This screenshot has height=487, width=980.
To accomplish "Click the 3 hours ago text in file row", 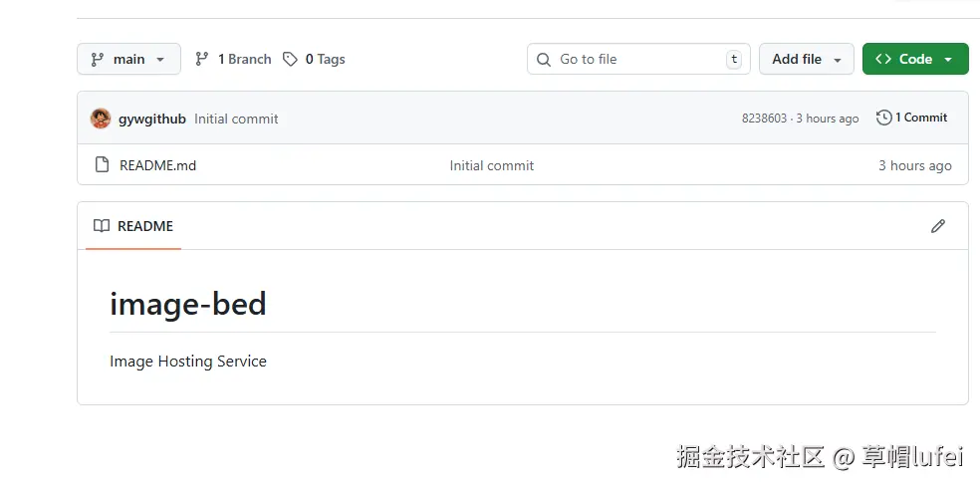I will tap(915, 165).
